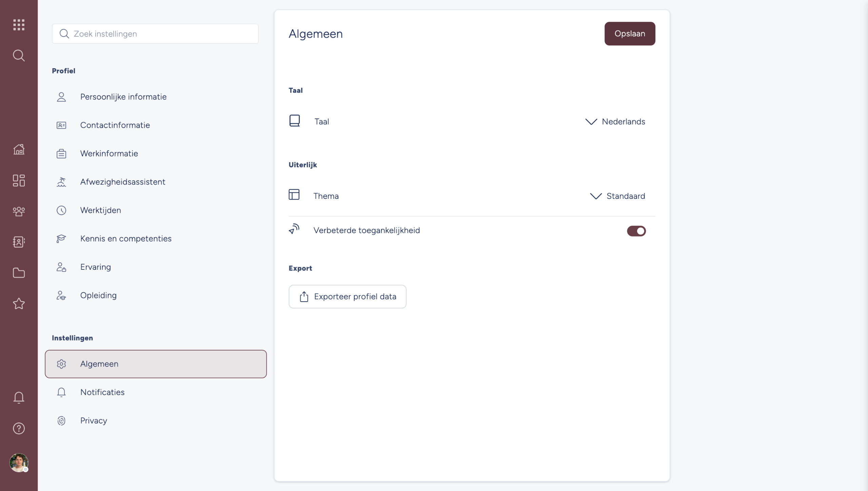Open user profile avatar
868x491 pixels.
click(19, 462)
